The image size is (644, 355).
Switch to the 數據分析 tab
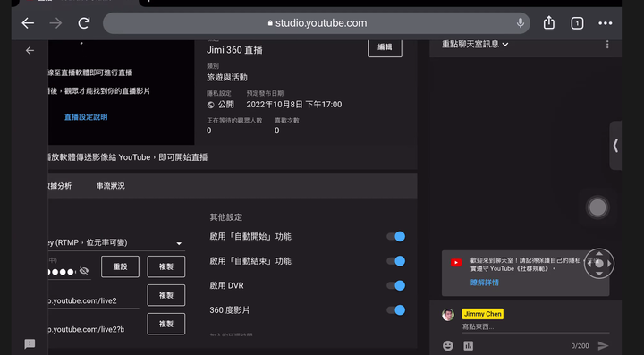point(60,186)
